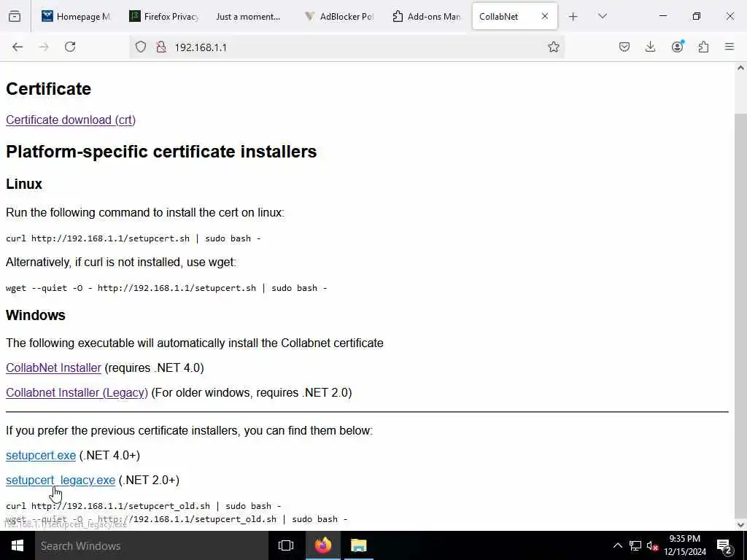Screen dimensions: 747x560
Task: Open a new tab with plus button
Action: tap(573, 17)
